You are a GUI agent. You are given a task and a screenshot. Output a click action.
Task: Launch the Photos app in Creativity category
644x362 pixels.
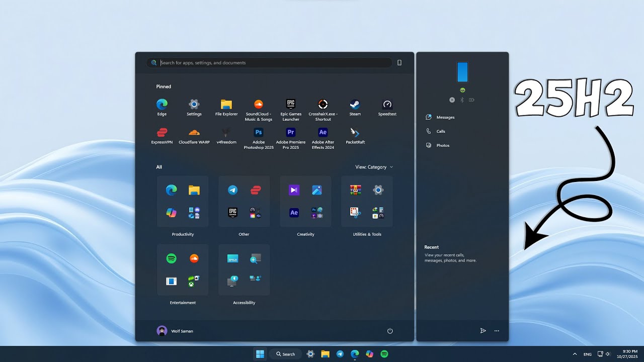[317, 190]
